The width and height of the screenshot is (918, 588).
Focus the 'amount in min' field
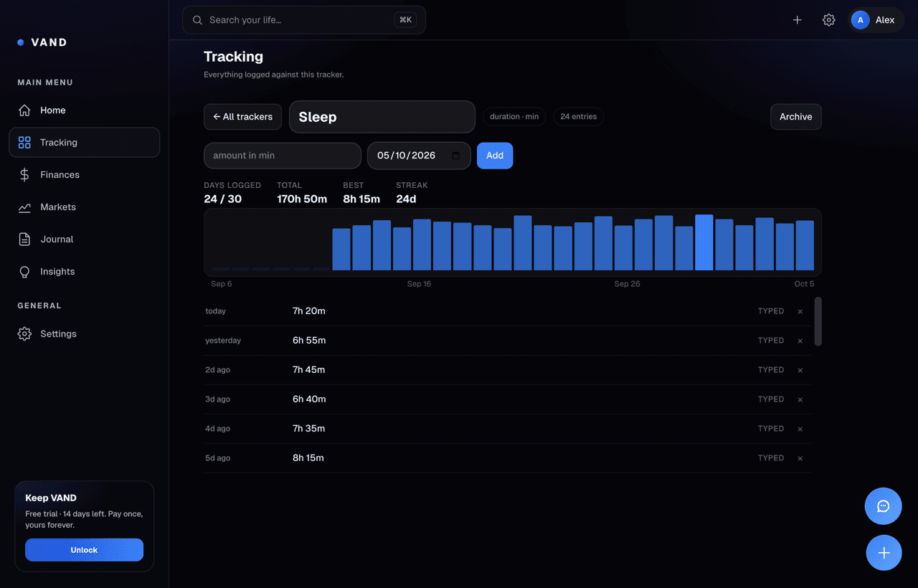point(283,156)
